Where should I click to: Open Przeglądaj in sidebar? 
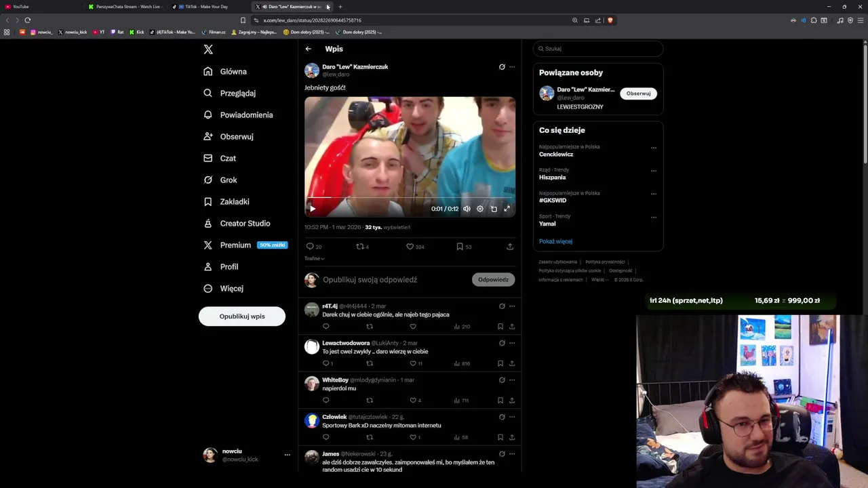[x=230, y=93]
